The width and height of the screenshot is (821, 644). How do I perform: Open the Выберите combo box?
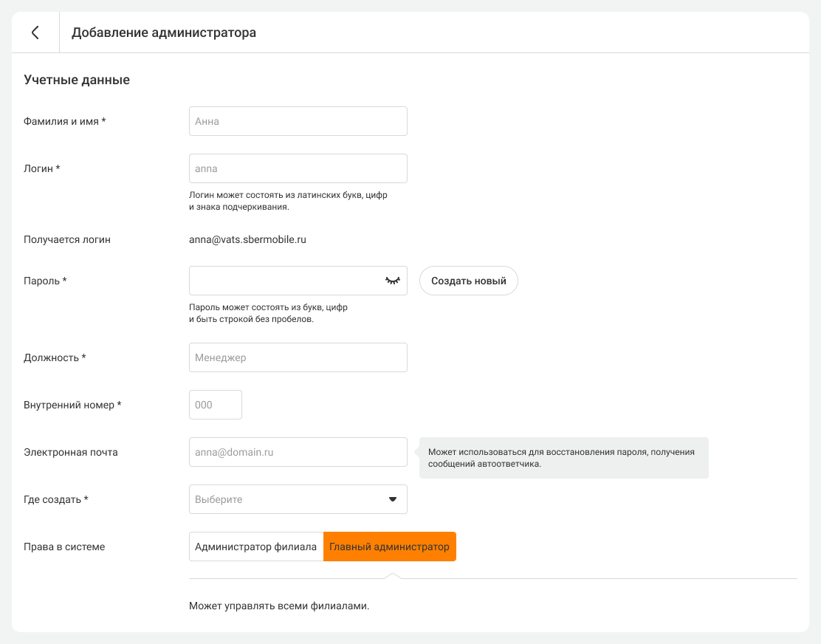pos(288,499)
